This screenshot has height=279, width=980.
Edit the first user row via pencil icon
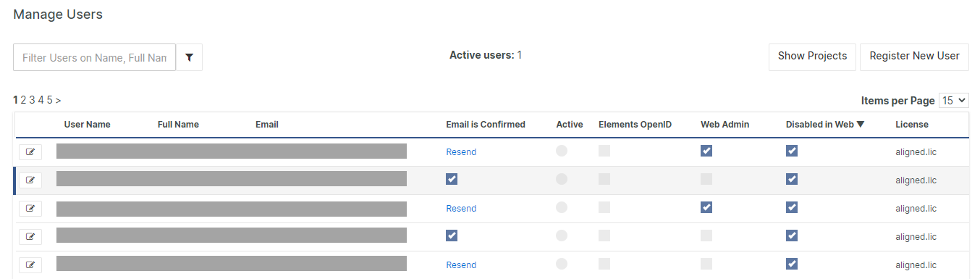pos(30,151)
